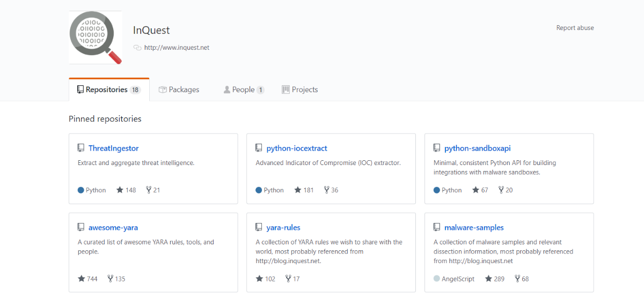Click the InQuest organization name heading

click(151, 31)
